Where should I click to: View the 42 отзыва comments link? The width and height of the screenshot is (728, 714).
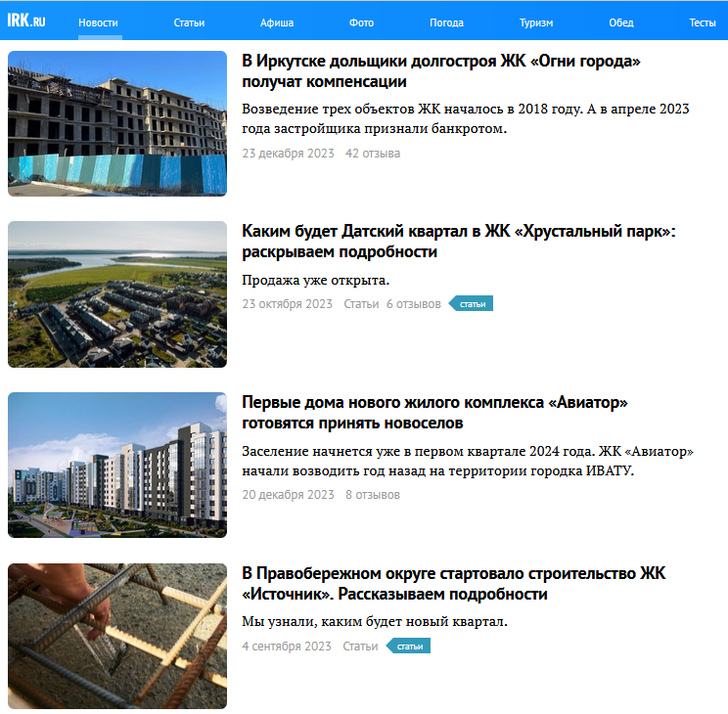pos(373,154)
